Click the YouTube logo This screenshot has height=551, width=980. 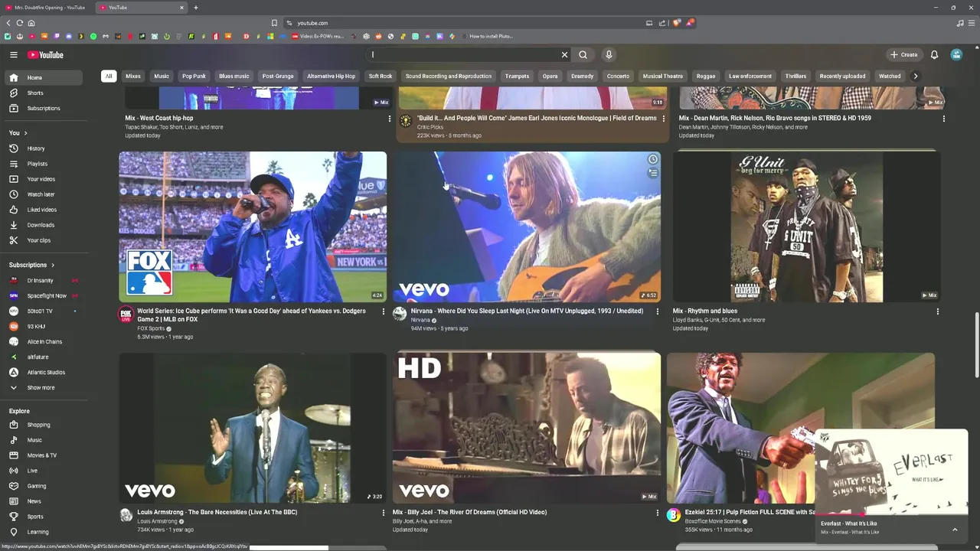(45, 55)
